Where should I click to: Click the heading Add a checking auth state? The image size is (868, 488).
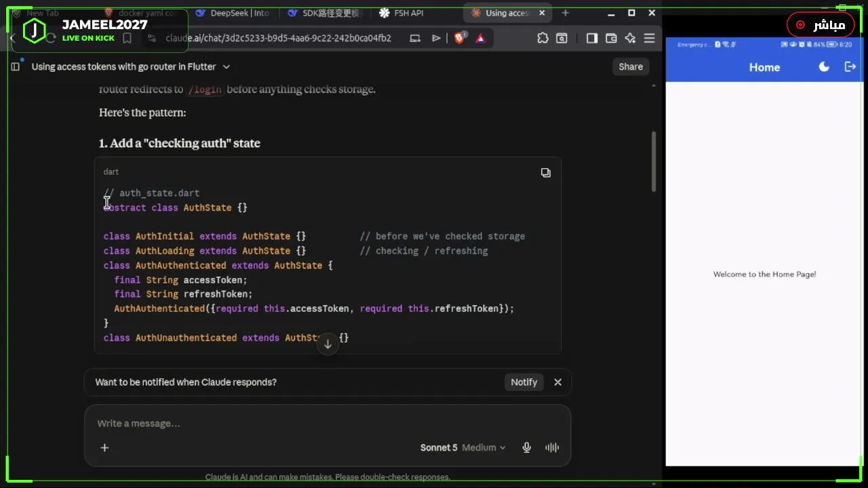180,143
